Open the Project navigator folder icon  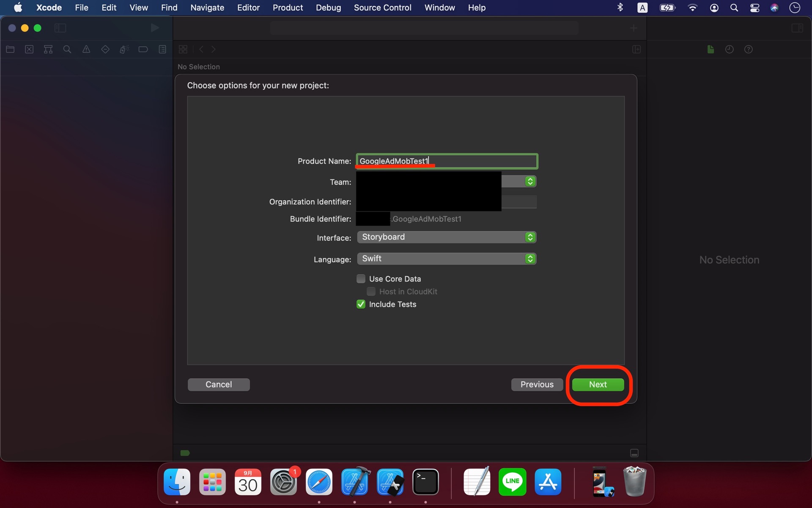click(x=10, y=50)
